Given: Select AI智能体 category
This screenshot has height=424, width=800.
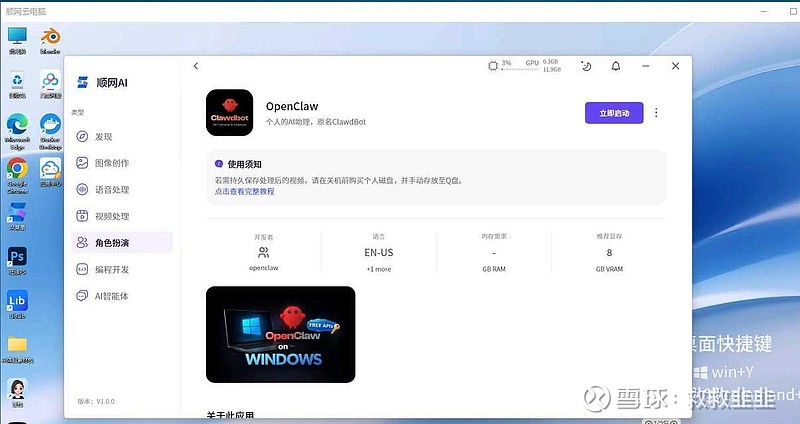Looking at the screenshot, I should (122, 296).
